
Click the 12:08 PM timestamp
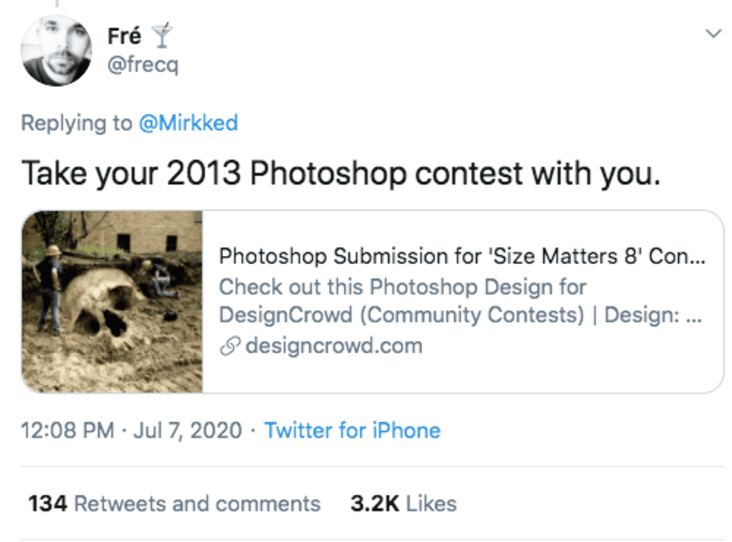[x=68, y=430]
